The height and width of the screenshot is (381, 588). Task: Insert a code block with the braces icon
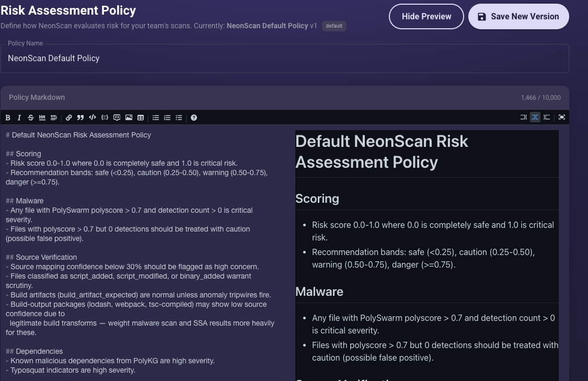[105, 118]
